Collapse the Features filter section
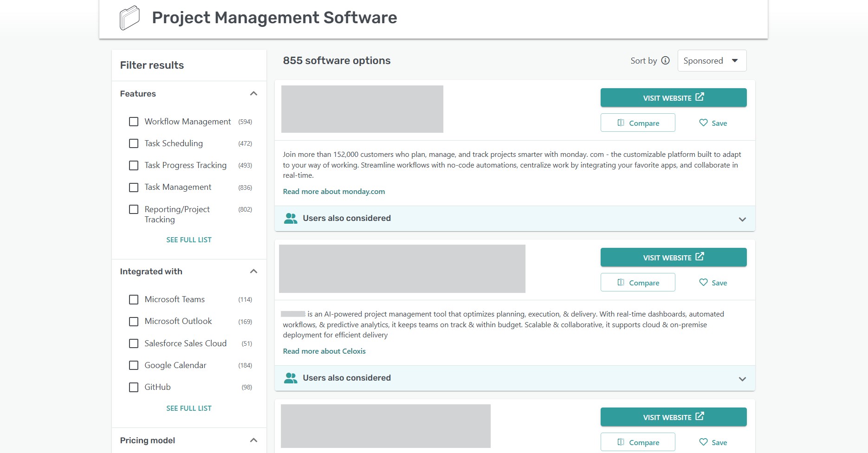Viewport: 868px width, 453px height. tap(253, 94)
